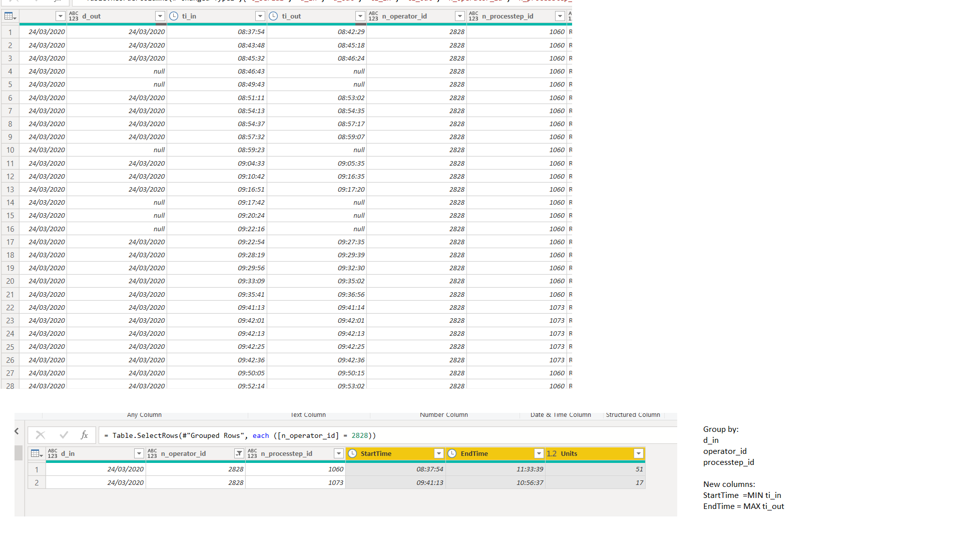Viewport: 964px width, 560px height.
Task: Open the d_out column filter dropdown
Action: point(160,17)
